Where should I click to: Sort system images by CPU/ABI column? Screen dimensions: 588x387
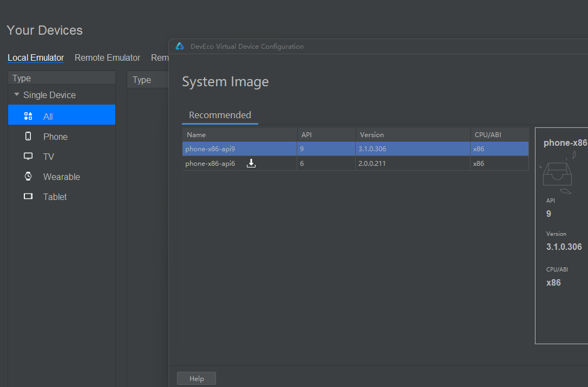500,135
